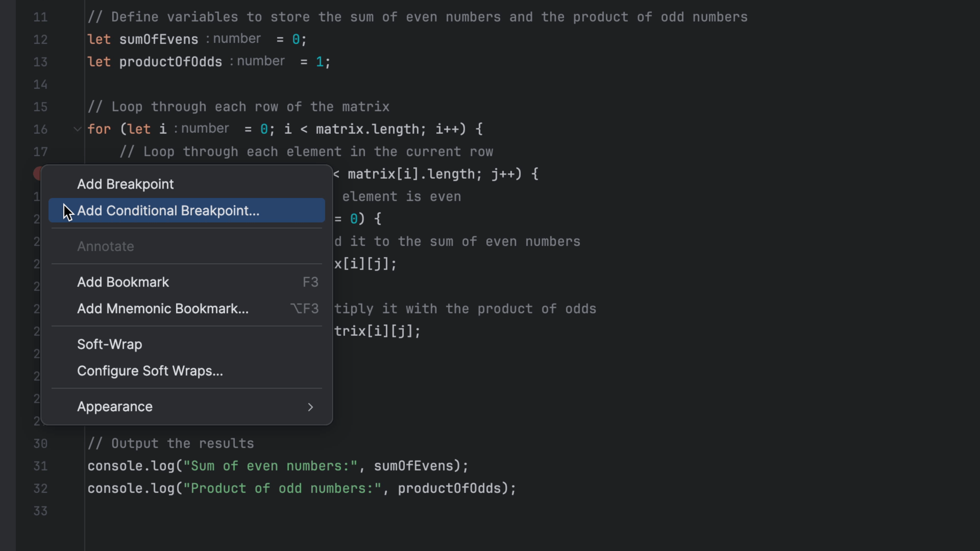Choose Add Bookmark in the menu
980x551 pixels.
(123, 282)
